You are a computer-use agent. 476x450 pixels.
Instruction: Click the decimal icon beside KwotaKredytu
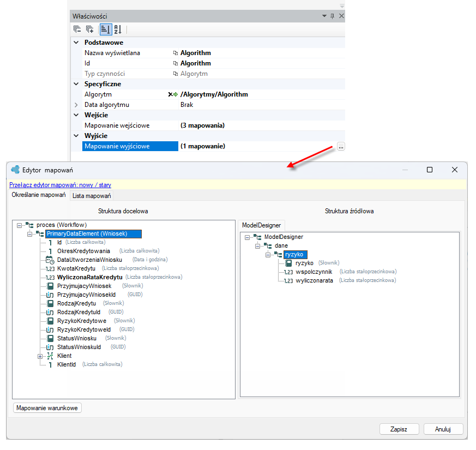click(50, 269)
